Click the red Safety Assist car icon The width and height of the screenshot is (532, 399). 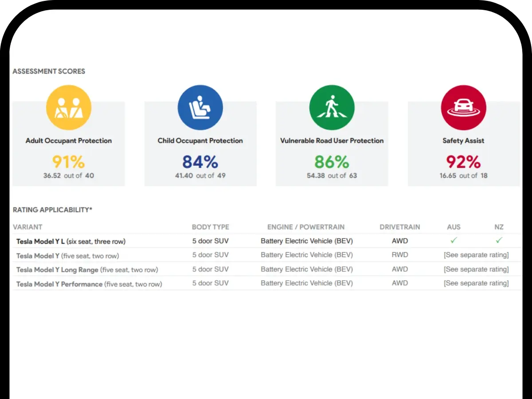464,108
